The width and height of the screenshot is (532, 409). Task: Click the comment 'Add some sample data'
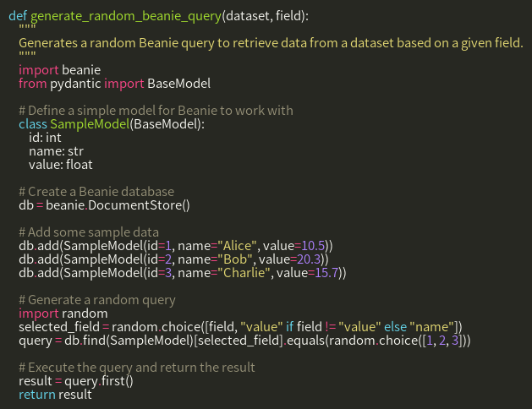pyautogui.click(x=89, y=232)
